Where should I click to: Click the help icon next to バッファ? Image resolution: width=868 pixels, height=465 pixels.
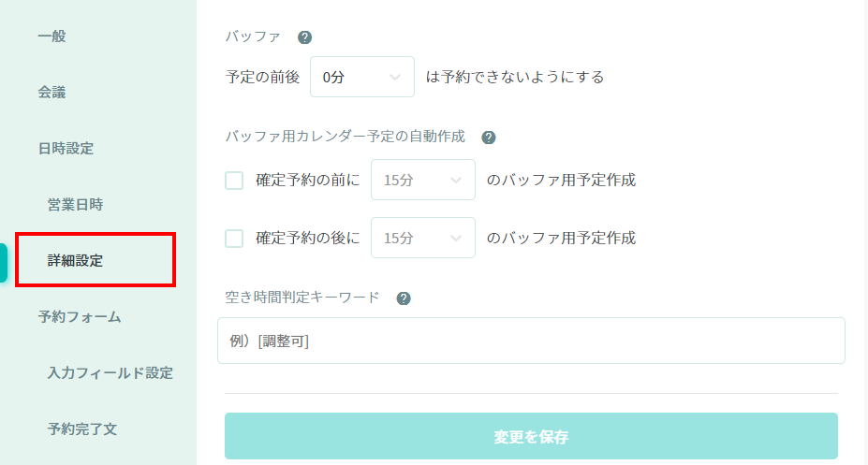[304, 37]
